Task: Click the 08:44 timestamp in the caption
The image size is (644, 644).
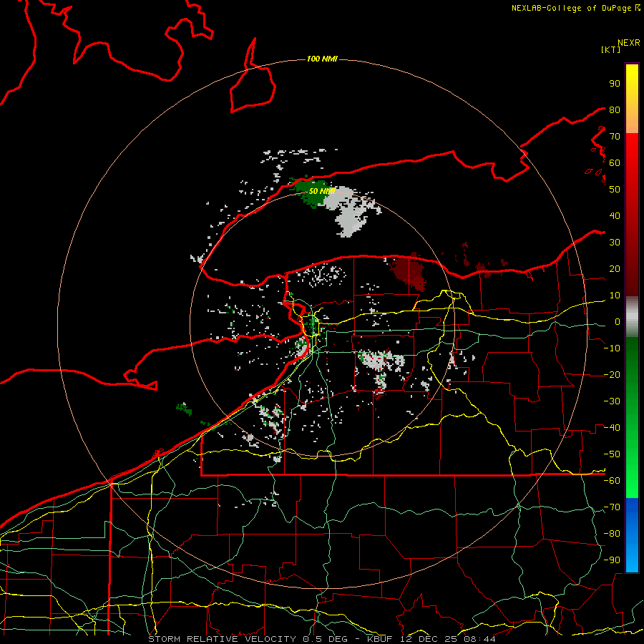Action: [x=479, y=639]
